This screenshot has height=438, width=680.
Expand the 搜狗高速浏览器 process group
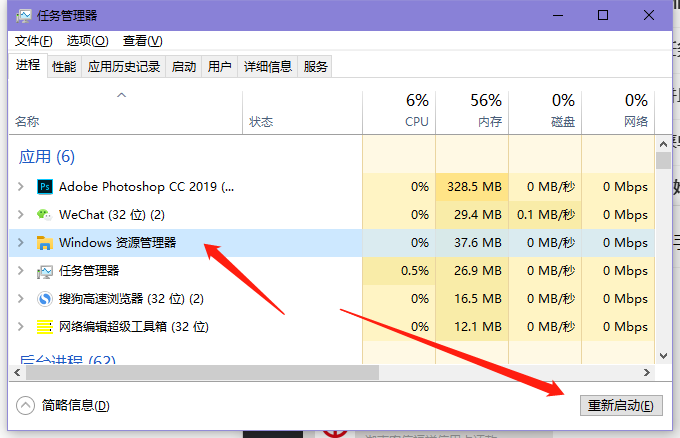click(20, 299)
